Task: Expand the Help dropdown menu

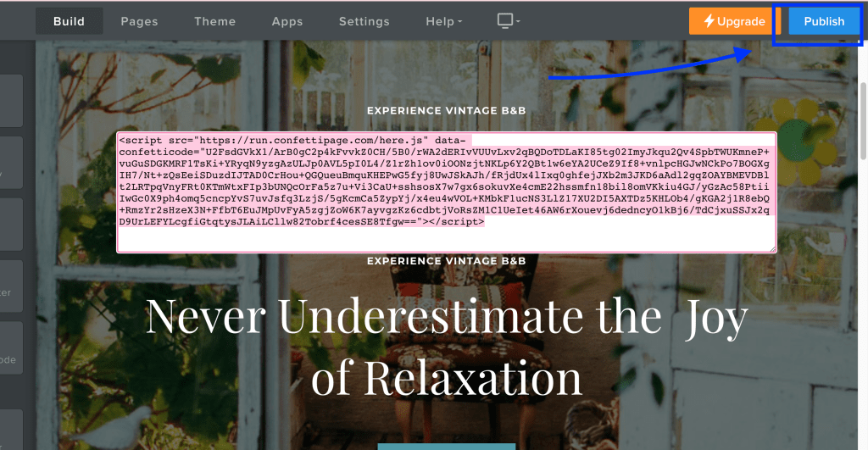Action: (443, 21)
